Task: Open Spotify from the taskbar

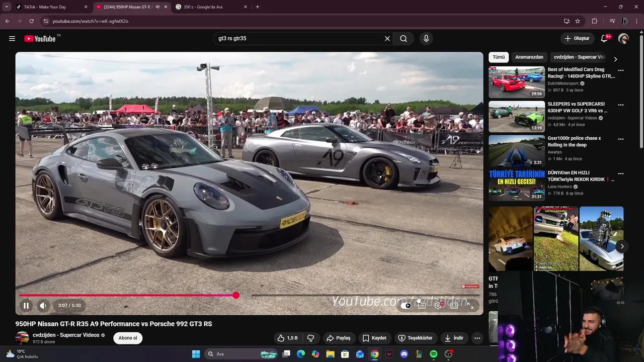Action: click(x=434, y=354)
